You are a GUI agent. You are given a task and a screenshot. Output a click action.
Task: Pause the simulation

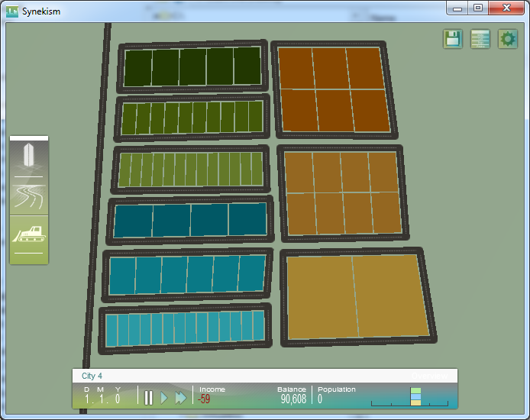click(148, 398)
